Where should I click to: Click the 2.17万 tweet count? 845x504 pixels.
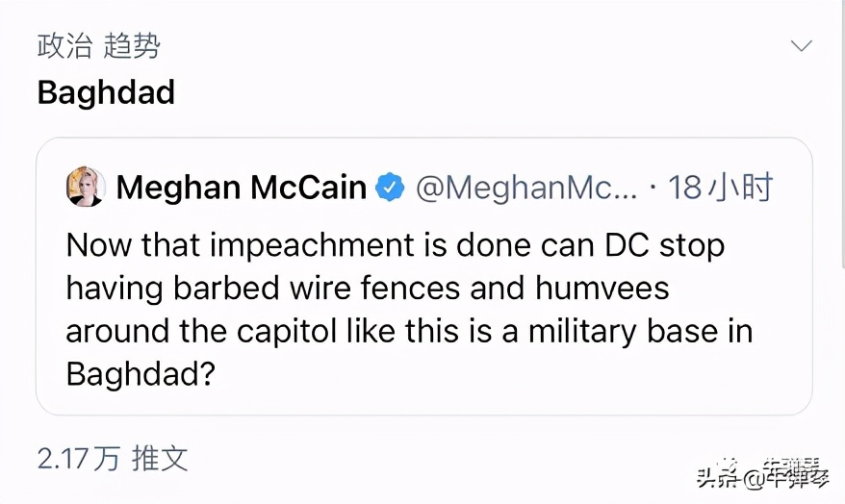point(78,459)
